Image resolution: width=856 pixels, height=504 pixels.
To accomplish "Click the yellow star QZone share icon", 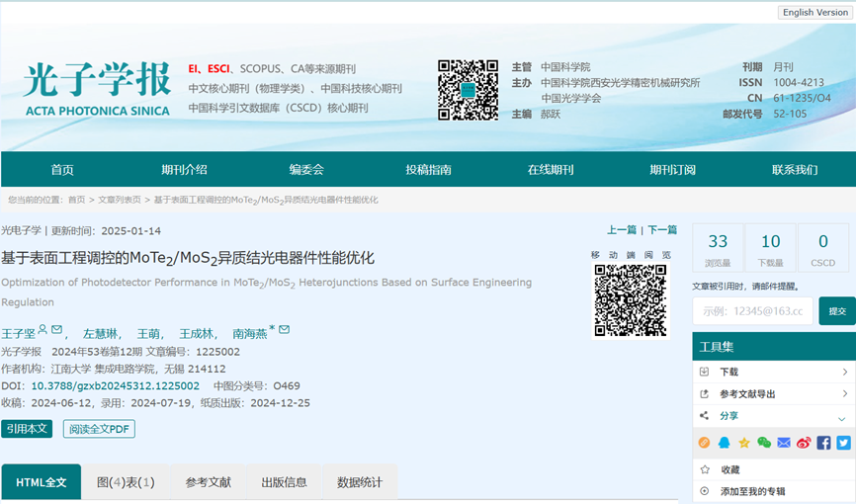I will click(744, 443).
